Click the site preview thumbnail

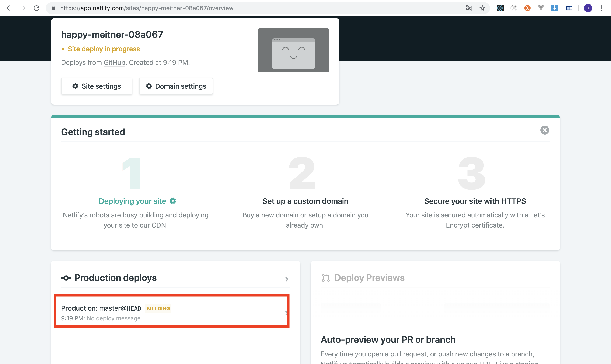(x=293, y=50)
